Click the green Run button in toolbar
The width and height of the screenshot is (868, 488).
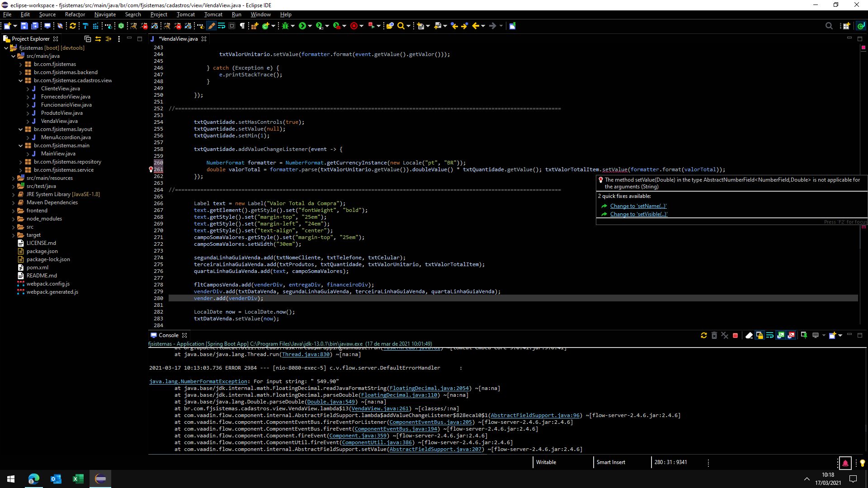pyautogui.click(x=302, y=26)
